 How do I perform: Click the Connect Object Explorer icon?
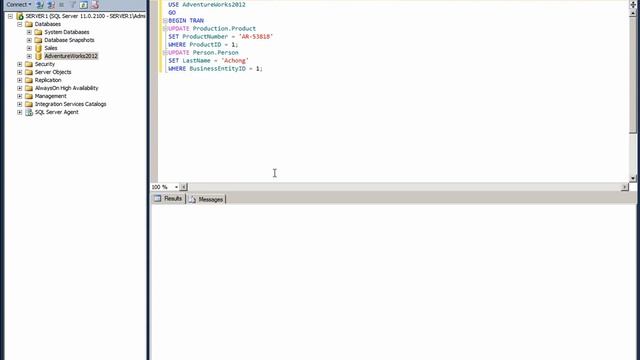point(40,5)
